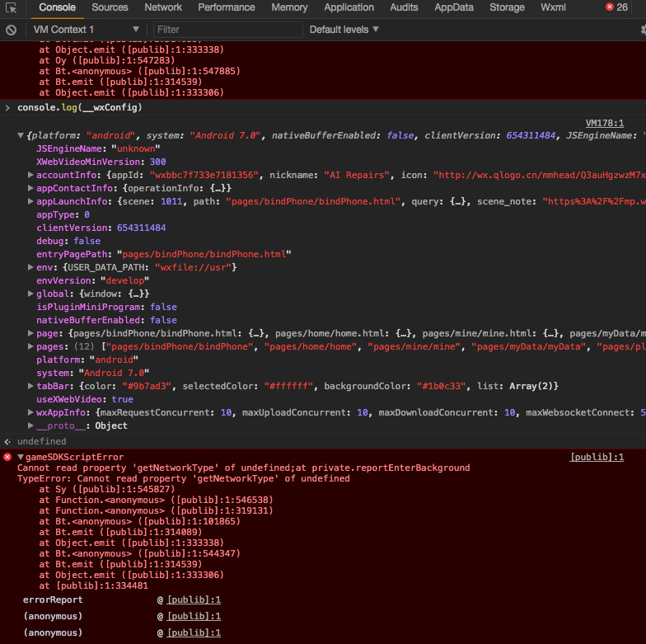
Task: Click the entryPagePath row value
Action: point(204,254)
